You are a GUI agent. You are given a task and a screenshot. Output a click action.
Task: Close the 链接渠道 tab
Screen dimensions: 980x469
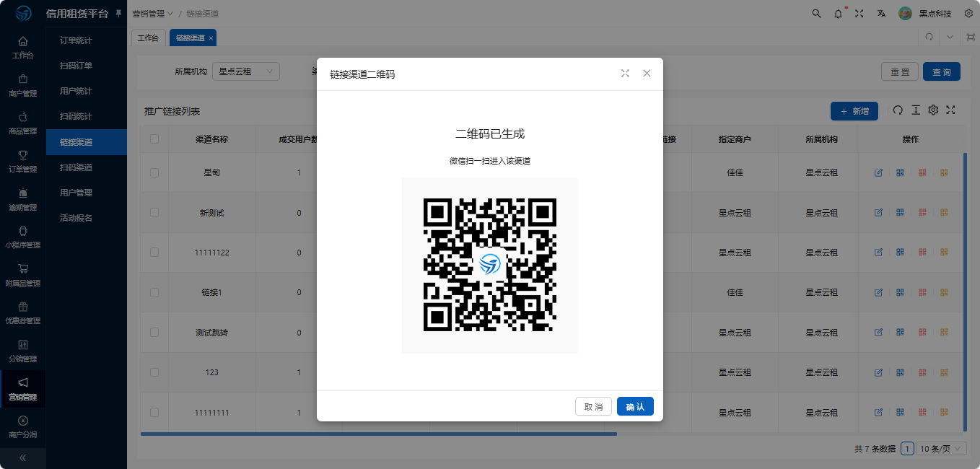click(x=211, y=38)
